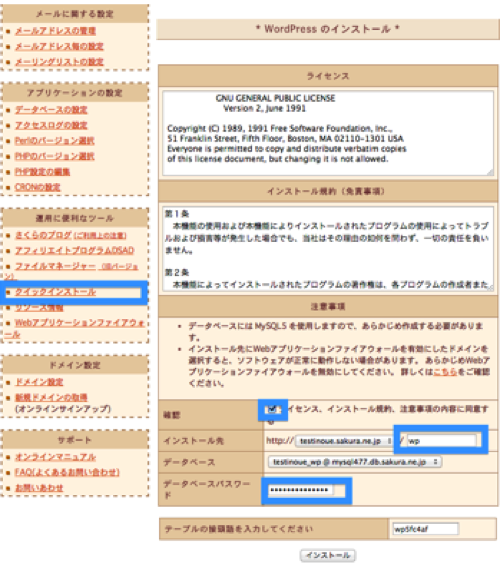Open オンラインマニュアル support link
The height and width of the screenshot is (571, 500).
55,457
